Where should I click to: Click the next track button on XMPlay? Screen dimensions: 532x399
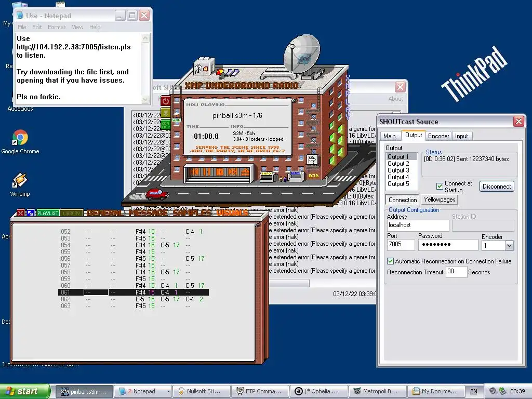pyautogui.click(x=232, y=171)
